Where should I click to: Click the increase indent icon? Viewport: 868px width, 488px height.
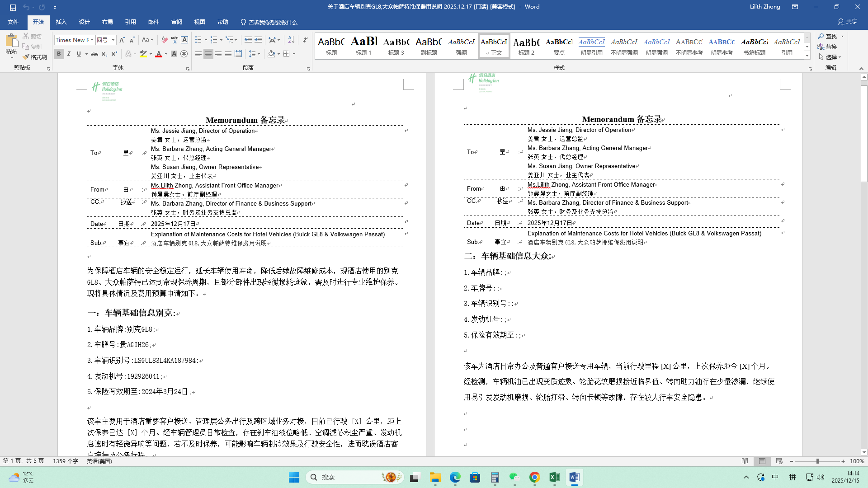(258, 40)
